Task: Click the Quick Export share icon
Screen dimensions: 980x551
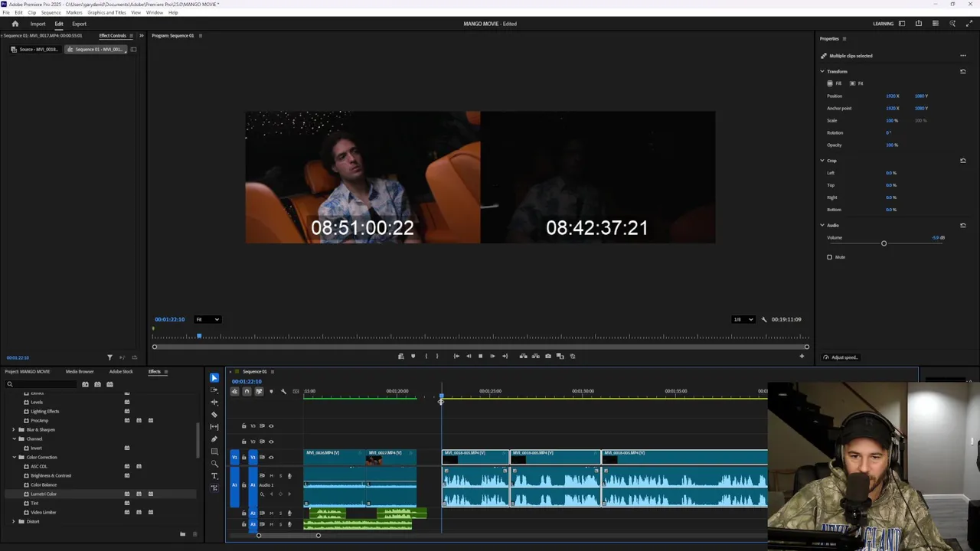Action: (919, 24)
